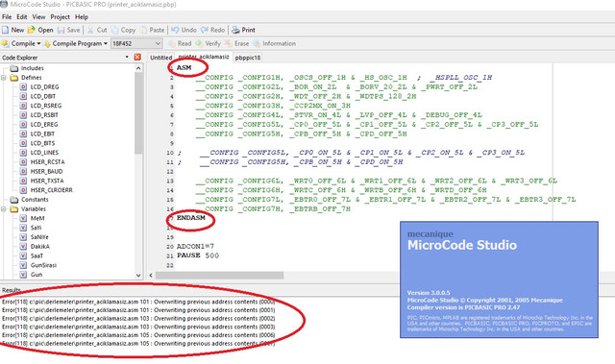Click the editor horizontal scrollbar thumb

[x=219, y=276]
